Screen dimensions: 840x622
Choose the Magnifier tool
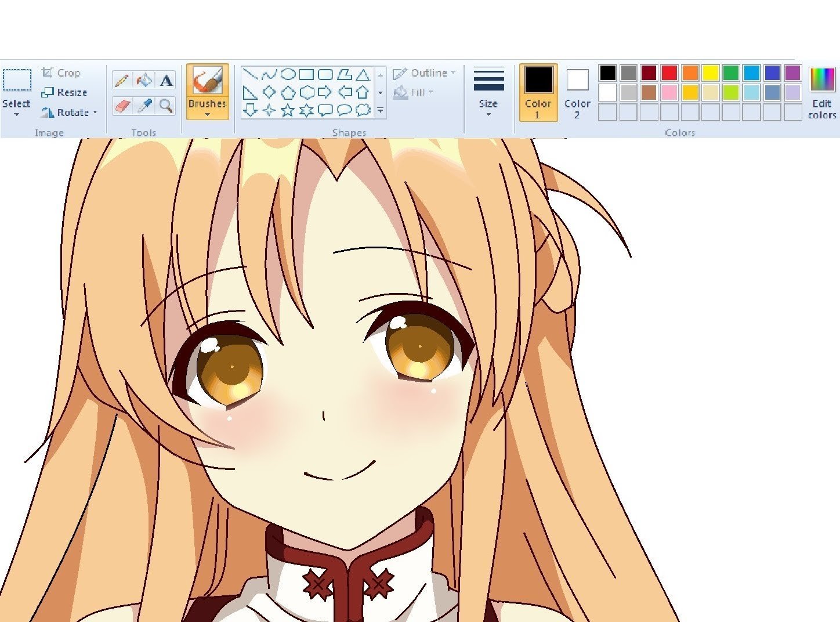click(166, 105)
